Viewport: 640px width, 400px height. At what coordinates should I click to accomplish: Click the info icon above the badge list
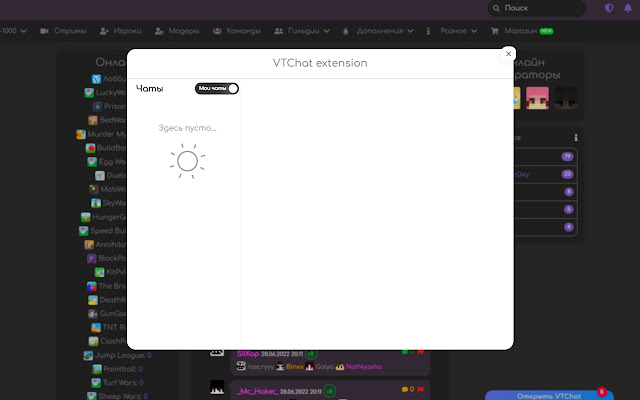tap(576, 138)
